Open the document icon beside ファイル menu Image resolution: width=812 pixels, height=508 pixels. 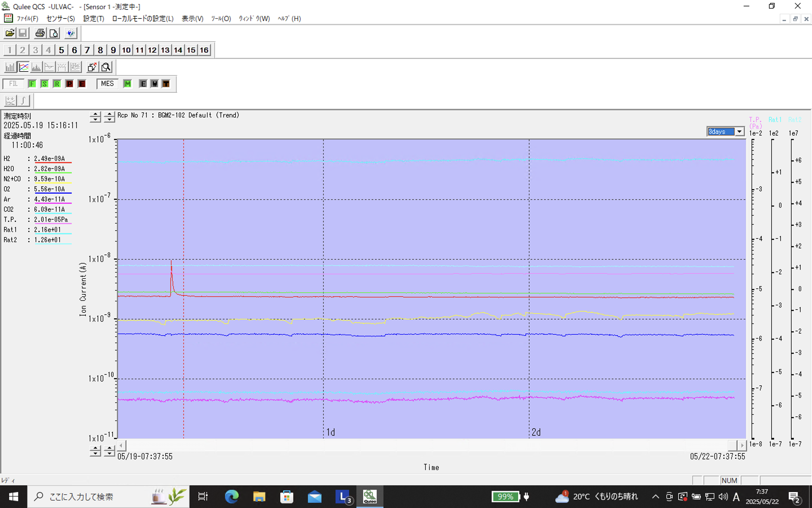coord(8,18)
